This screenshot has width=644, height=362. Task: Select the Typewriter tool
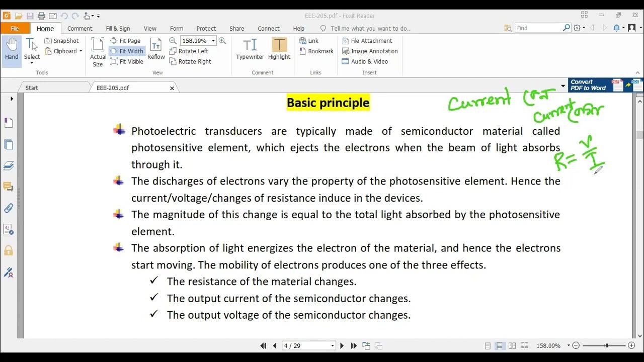250,49
